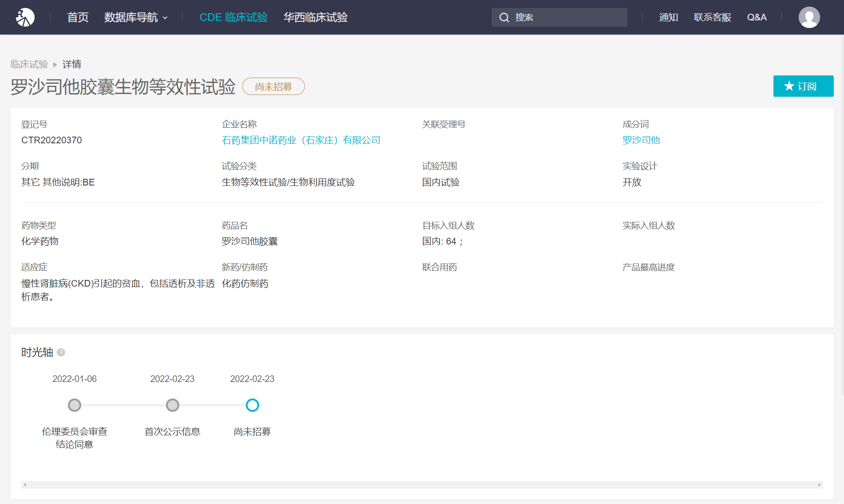Screen dimensions: 844x504
Task: Open the 首页 menu item
Action: (78, 17)
